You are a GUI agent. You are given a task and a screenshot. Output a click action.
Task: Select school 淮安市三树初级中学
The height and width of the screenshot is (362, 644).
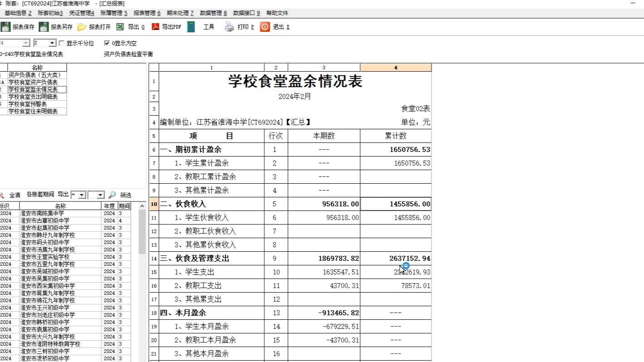pyautogui.click(x=60, y=351)
